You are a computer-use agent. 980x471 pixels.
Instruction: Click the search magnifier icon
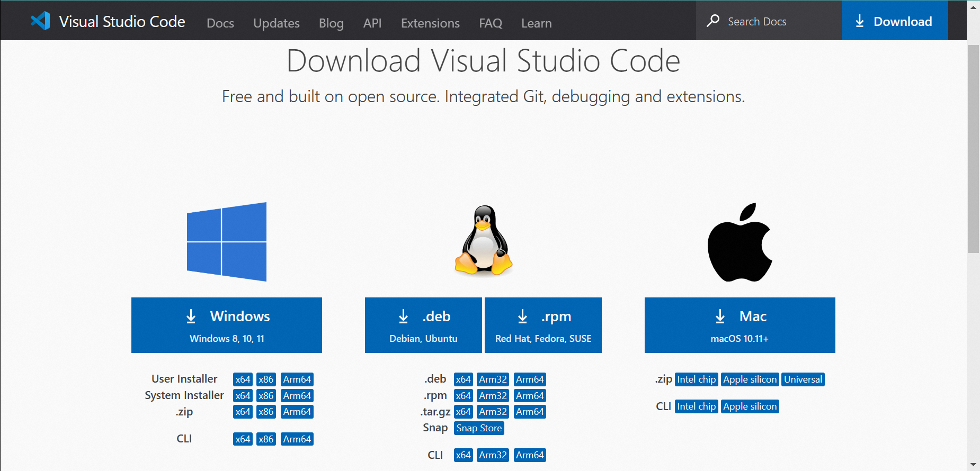pyautogui.click(x=713, y=21)
